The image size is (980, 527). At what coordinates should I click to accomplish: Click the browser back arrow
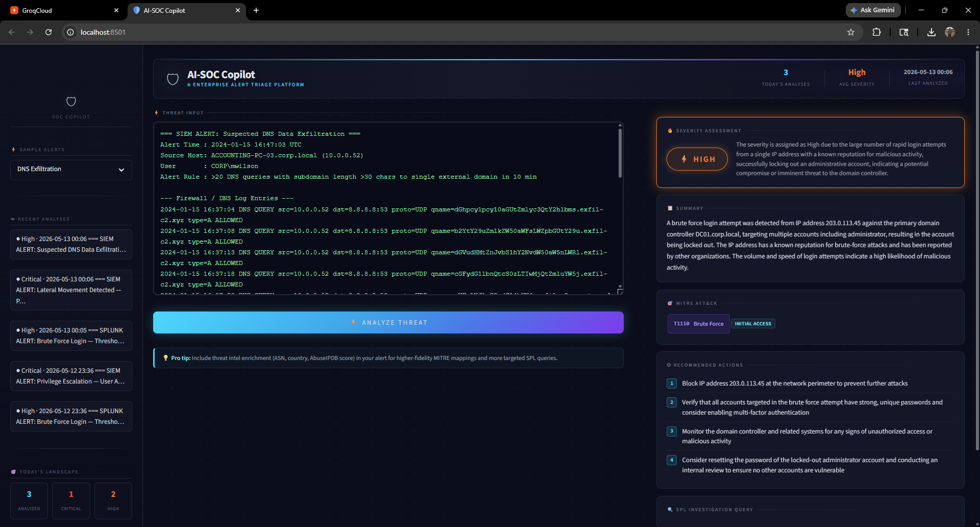(x=12, y=32)
